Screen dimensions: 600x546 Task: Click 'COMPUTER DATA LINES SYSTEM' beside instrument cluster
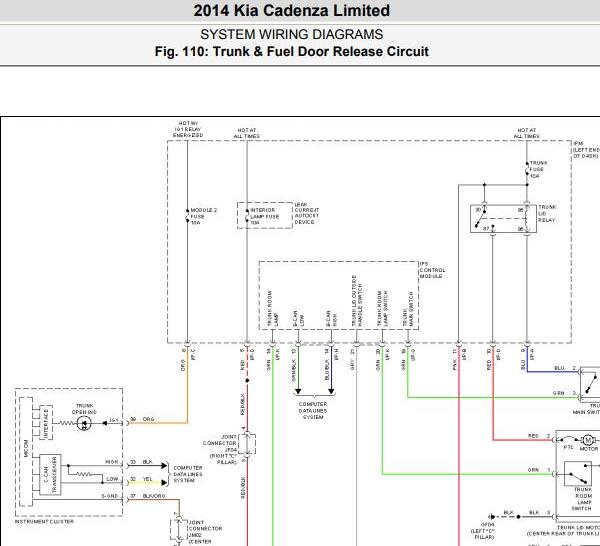coord(188,474)
